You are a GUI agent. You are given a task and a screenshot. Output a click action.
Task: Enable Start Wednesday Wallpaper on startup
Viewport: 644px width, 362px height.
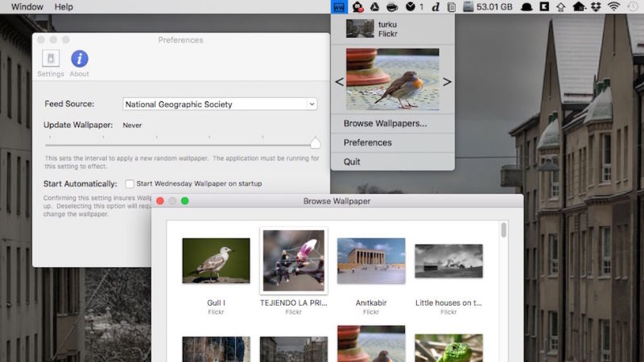[x=130, y=183]
